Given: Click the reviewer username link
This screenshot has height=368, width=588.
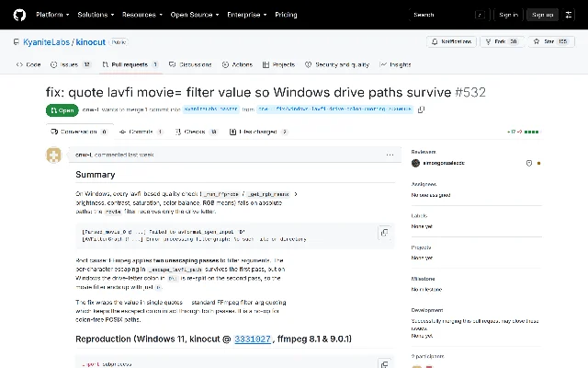Looking at the screenshot, I should coord(444,163).
